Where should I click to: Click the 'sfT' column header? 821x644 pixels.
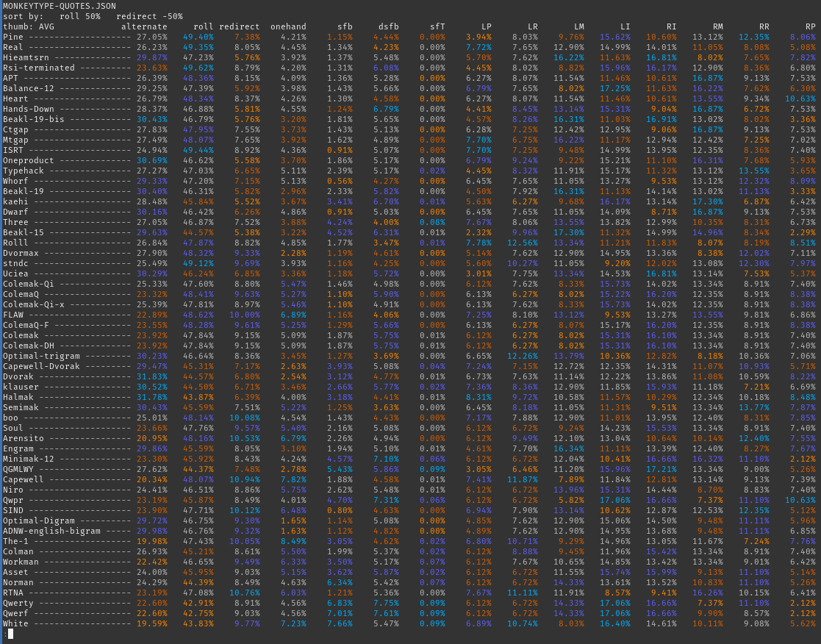[437, 26]
